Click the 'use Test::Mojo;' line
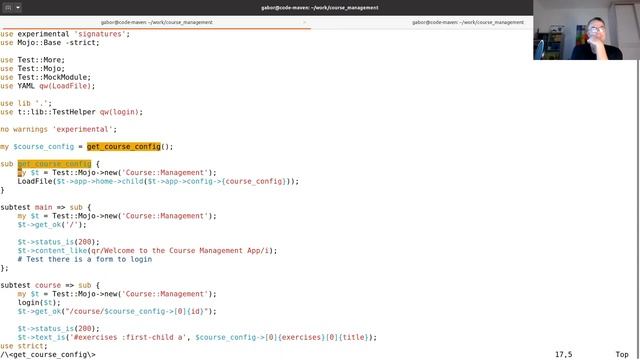The image size is (640, 360). point(33,69)
